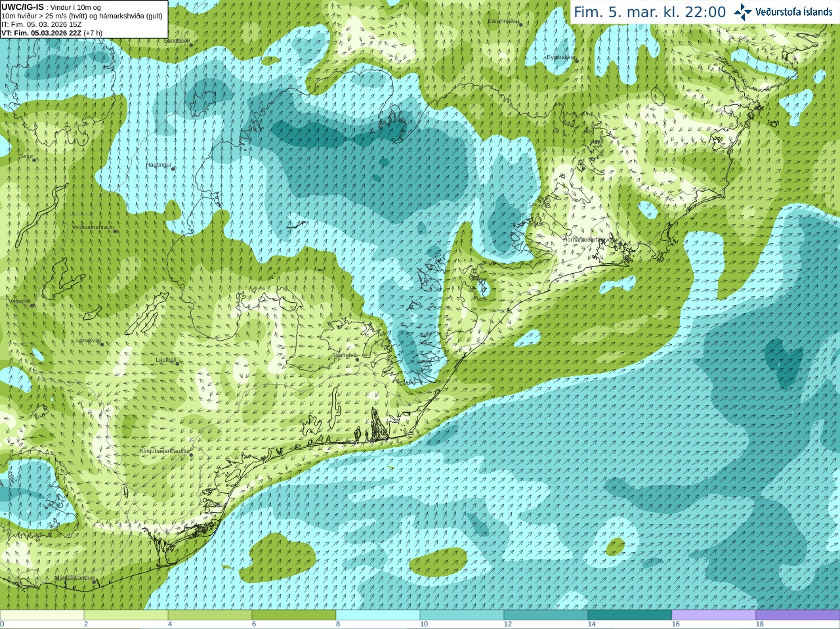
Task: Click the Veðurstofa Íslands name text
Action: coord(794,12)
